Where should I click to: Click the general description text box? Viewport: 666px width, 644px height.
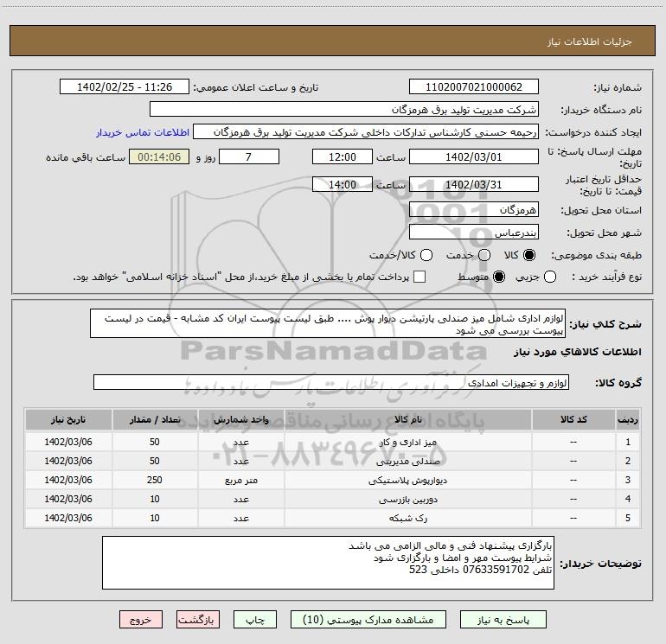click(328, 323)
